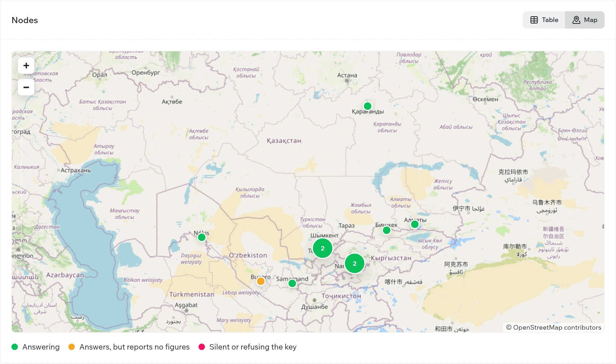Viewport: 616px width, 364px height.
Task: Click the Өскемен city label
Action: pyautogui.click(x=485, y=99)
